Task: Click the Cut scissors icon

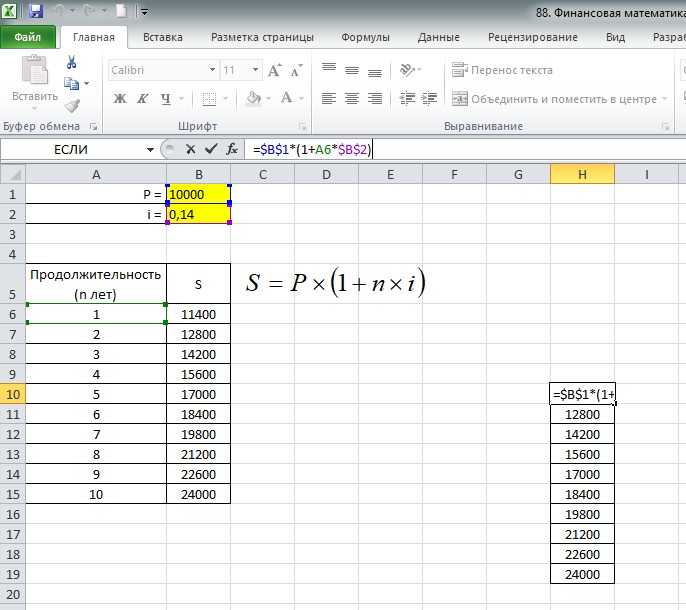Action: click(71, 62)
